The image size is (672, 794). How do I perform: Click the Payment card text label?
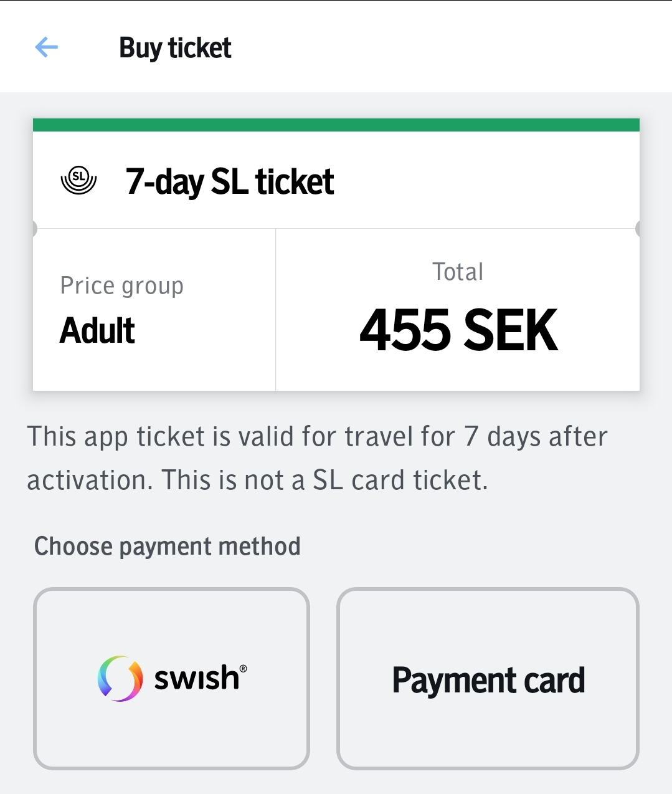pos(488,680)
